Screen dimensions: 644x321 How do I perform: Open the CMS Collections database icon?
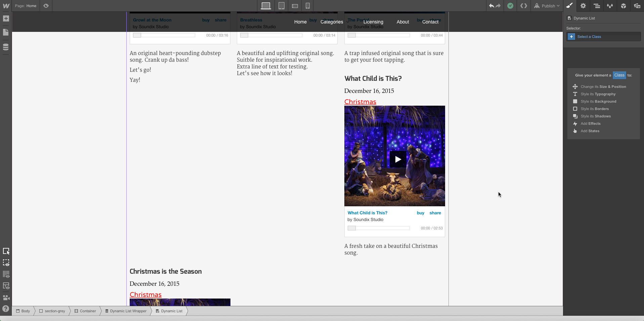6,47
